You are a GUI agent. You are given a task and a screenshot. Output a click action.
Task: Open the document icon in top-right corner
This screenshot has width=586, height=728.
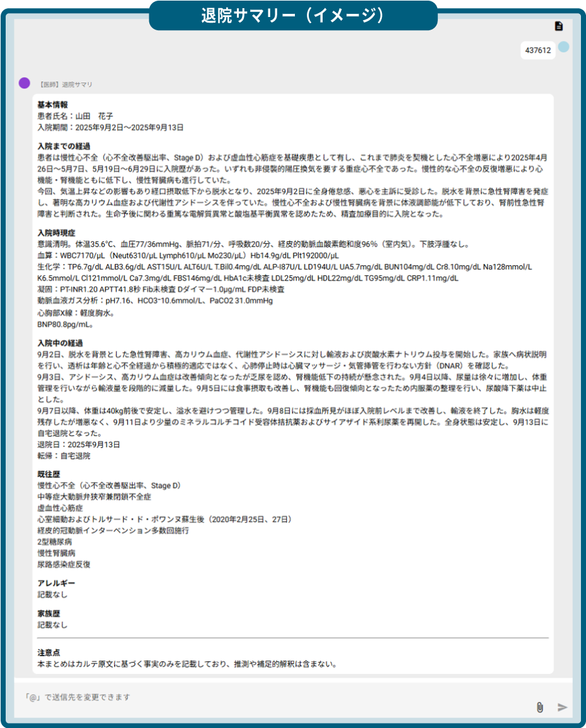(x=558, y=26)
